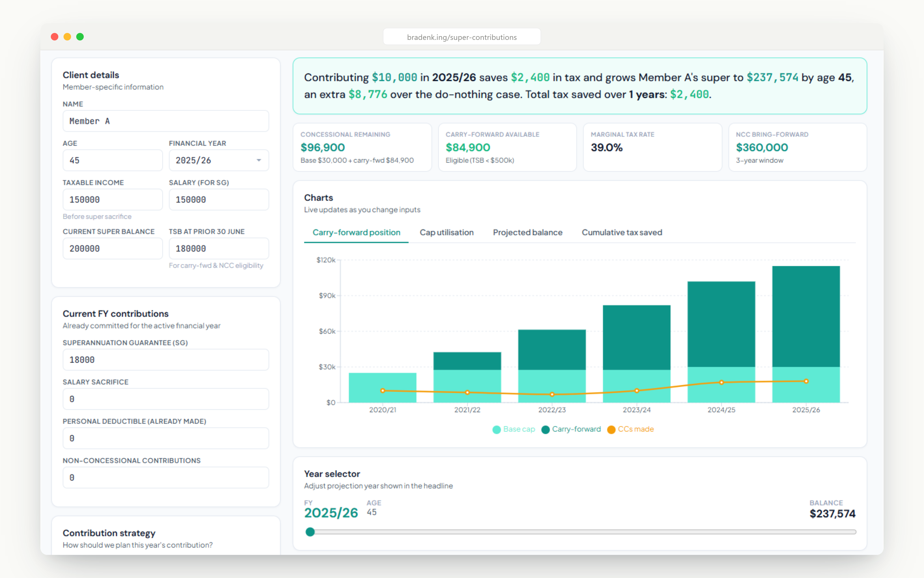Screen dimensions: 924x578
Task: Click the Contribution strategy heading
Action: coord(109,533)
